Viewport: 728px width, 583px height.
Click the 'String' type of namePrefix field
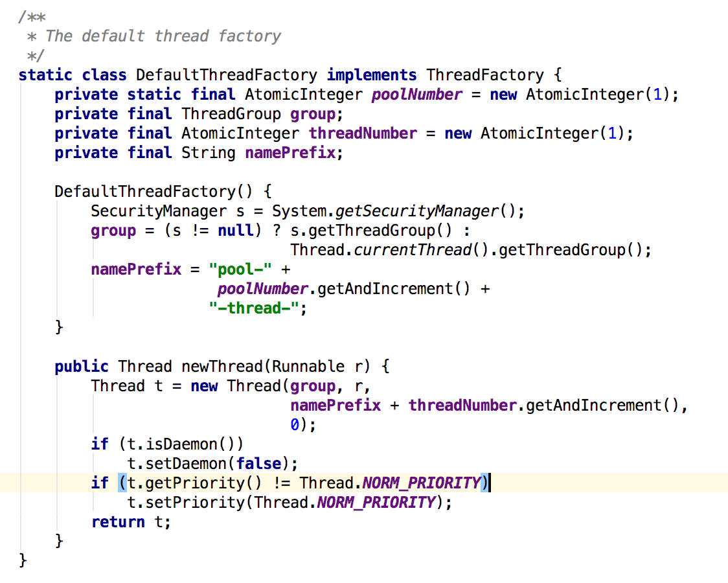[x=209, y=153]
